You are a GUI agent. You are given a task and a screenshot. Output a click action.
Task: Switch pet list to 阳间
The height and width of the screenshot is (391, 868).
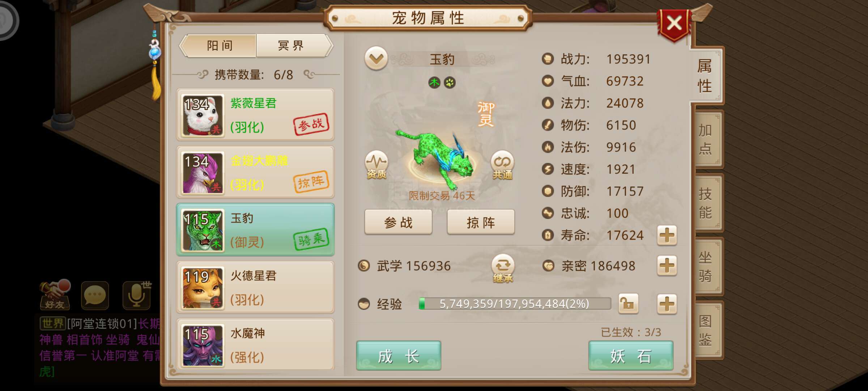(219, 46)
